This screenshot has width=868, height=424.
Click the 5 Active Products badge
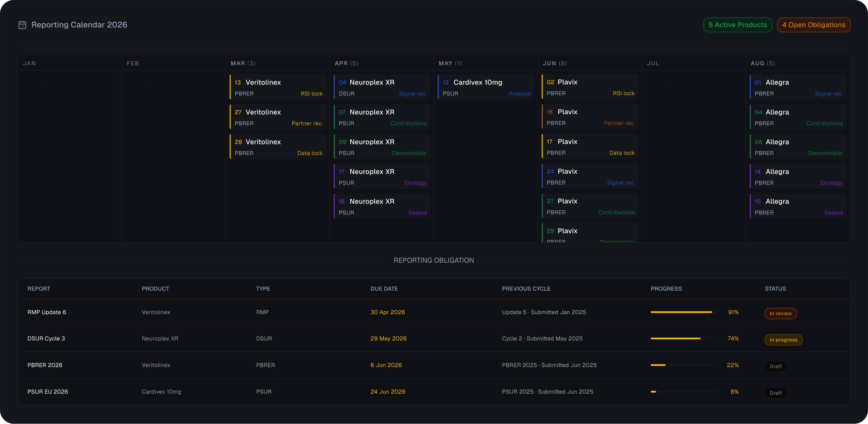point(737,25)
